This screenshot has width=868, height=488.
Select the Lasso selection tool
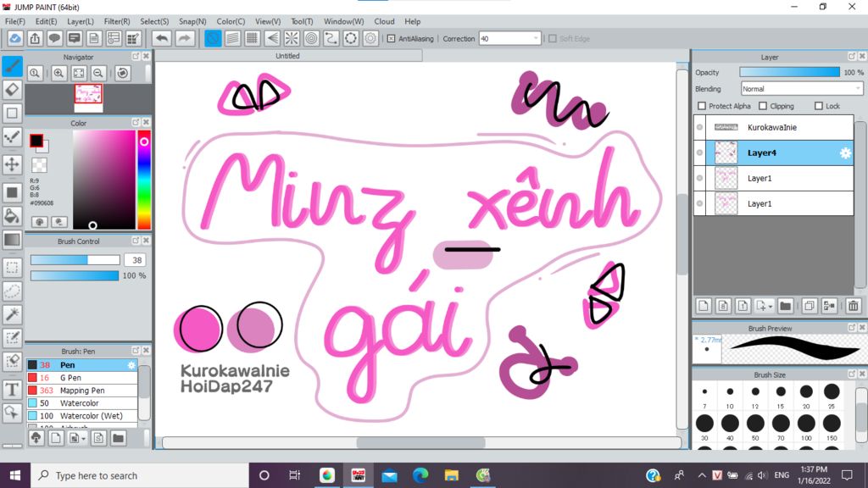(12, 291)
